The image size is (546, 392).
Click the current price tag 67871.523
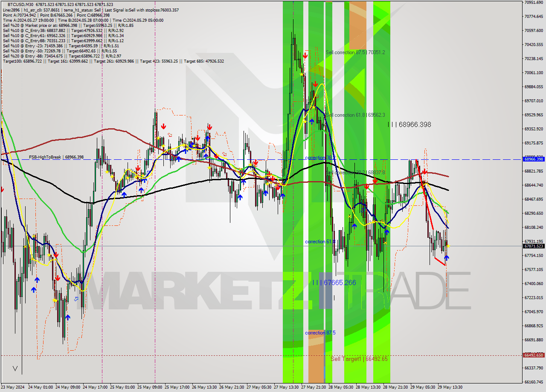pos(534,246)
